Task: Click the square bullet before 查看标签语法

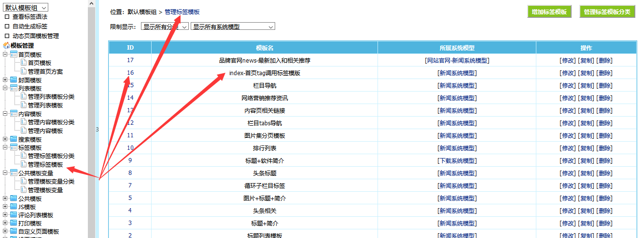Action: (7, 16)
